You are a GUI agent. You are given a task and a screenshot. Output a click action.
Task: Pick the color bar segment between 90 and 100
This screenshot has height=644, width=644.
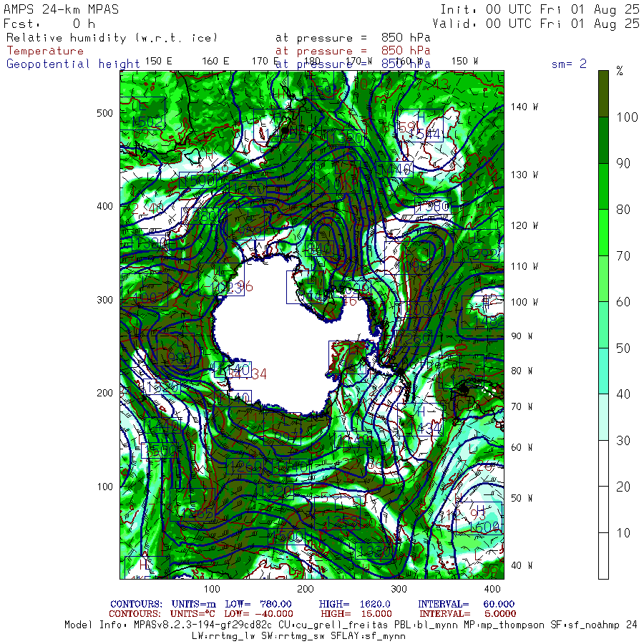(603, 140)
